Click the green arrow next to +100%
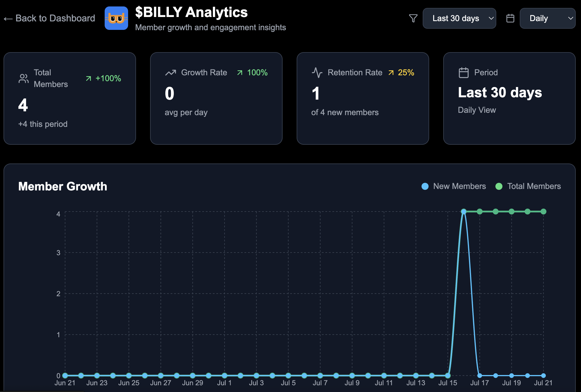This screenshot has width=581, height=392. click(88, 78)
